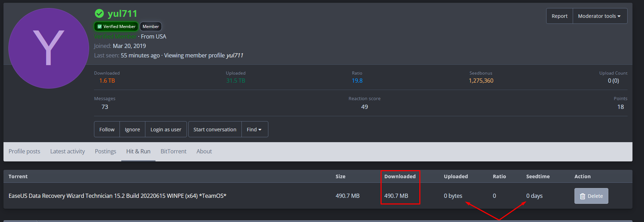Open the Latest activity tab

point(67,151)
